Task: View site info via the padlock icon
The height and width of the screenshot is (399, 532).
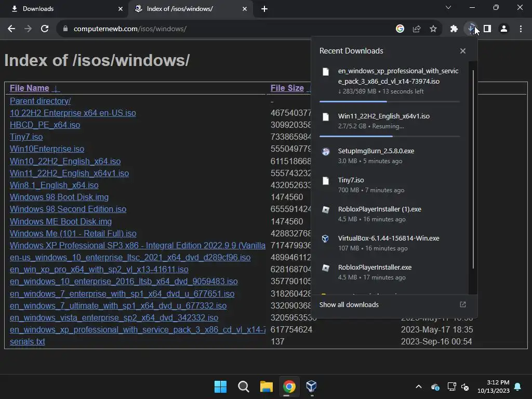Action: [65, 29]
